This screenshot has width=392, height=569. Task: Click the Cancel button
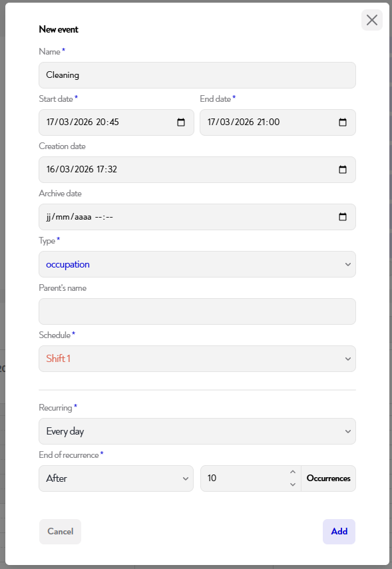[x=60, y=531]
